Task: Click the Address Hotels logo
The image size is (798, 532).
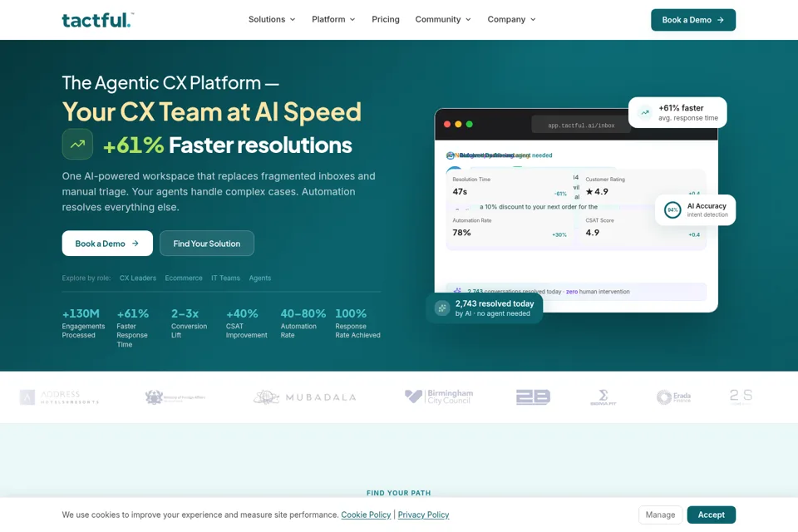Action: 59,397
